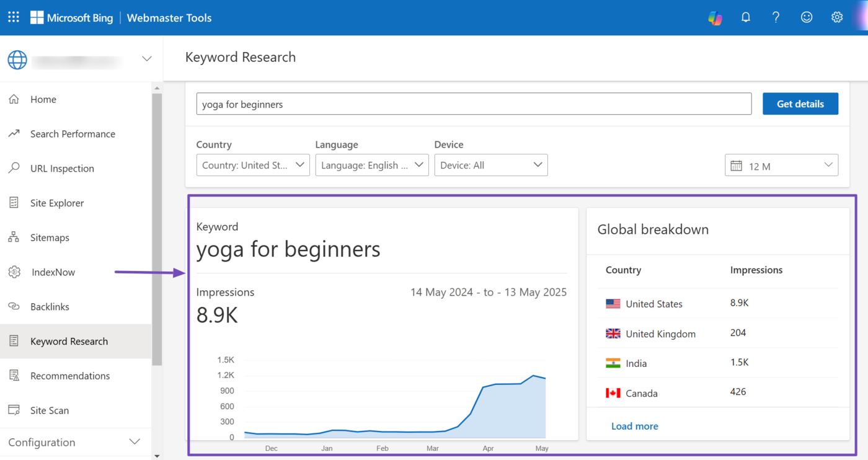The image size is (868, 460).
Task: Open the app launcher grid icon
Action: click(x=14, y=17)
